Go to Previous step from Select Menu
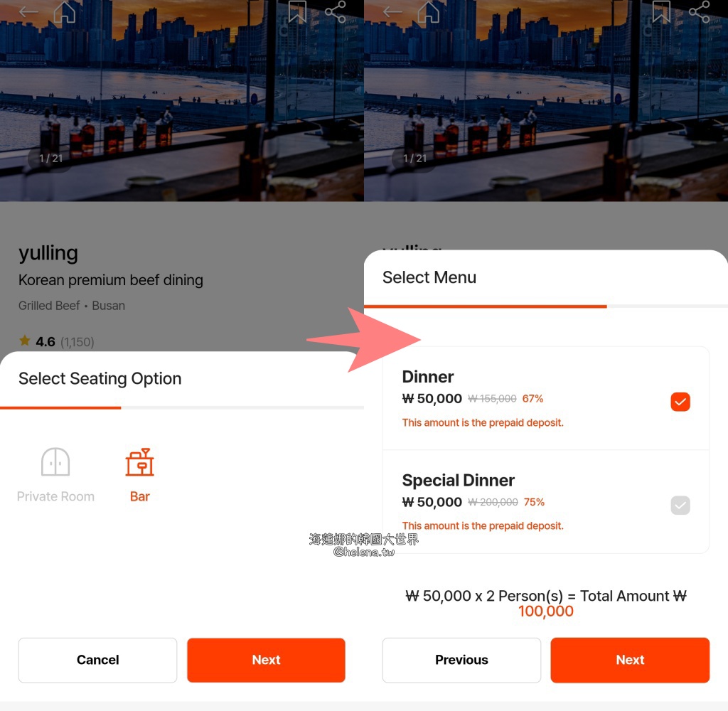Screen dimensions: 728x711 pos(461,660)
